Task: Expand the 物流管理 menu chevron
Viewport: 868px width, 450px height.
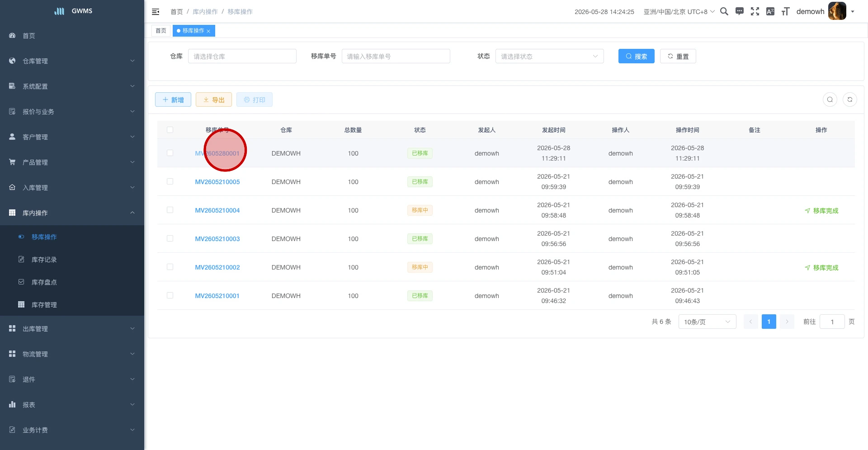Action: click(132, 354)
